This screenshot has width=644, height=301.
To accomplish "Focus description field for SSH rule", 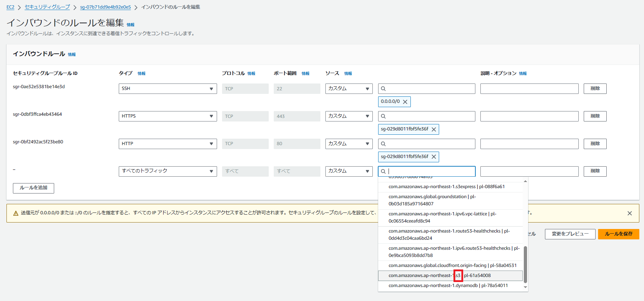I will 530,89.
